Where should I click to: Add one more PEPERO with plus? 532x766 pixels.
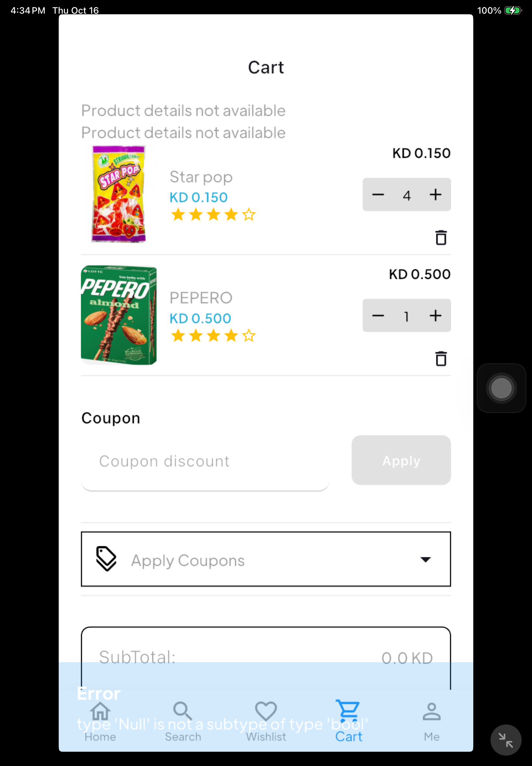tap(435, 316)
